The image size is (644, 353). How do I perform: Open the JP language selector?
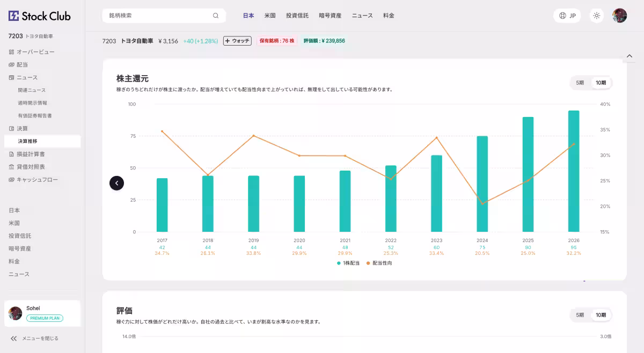tap(567, 16)
